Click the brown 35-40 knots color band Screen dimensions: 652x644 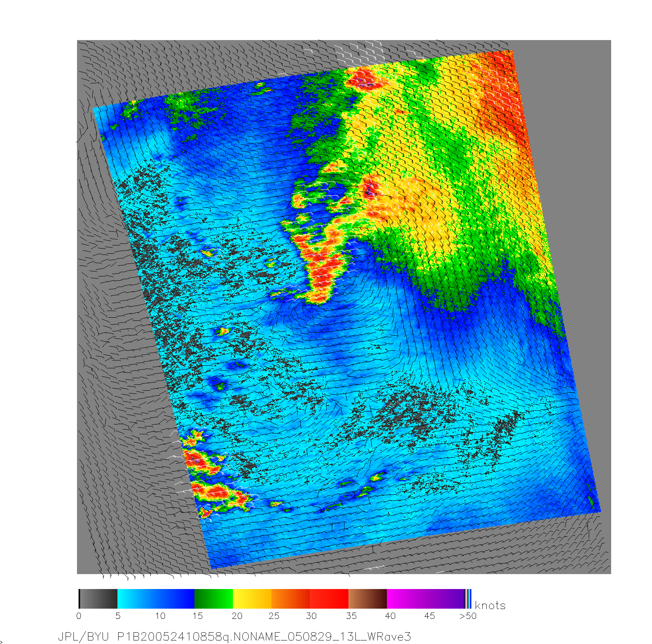(368, 599)
